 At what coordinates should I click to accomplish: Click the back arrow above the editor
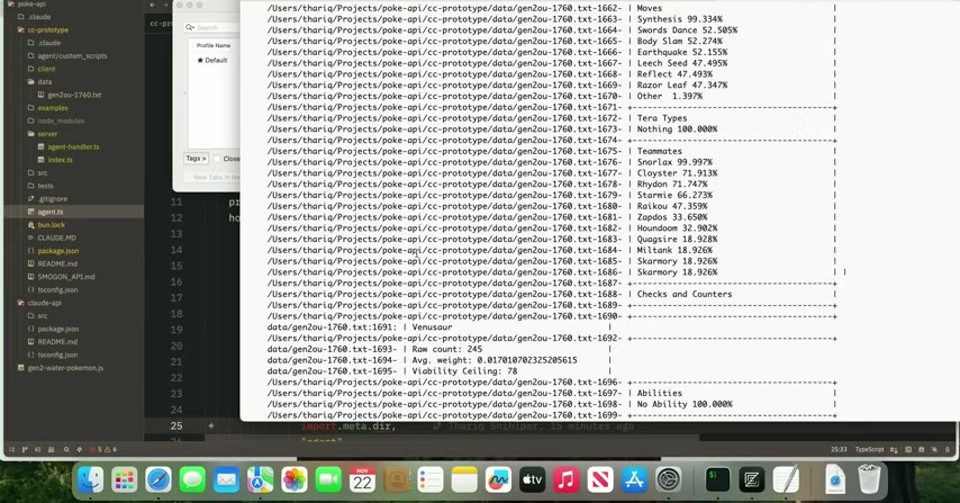pyautogui.click(x=152, y=5)
